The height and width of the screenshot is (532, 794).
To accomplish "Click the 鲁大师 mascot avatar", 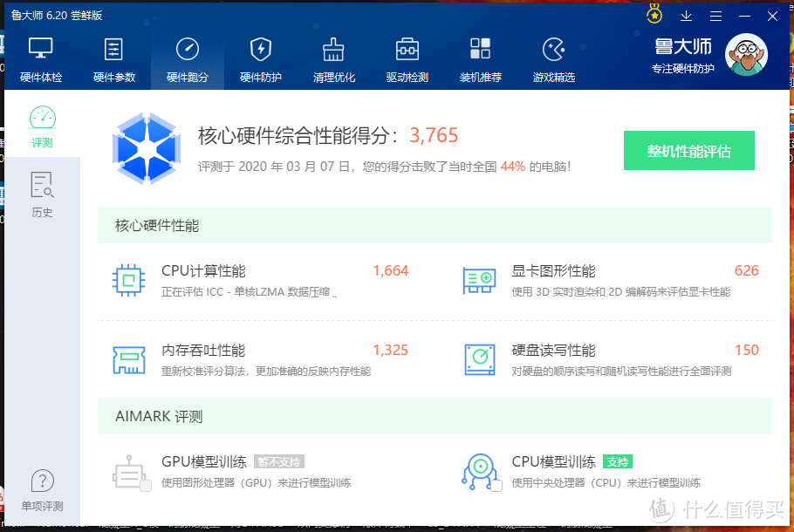I will [x=746, y=55].
